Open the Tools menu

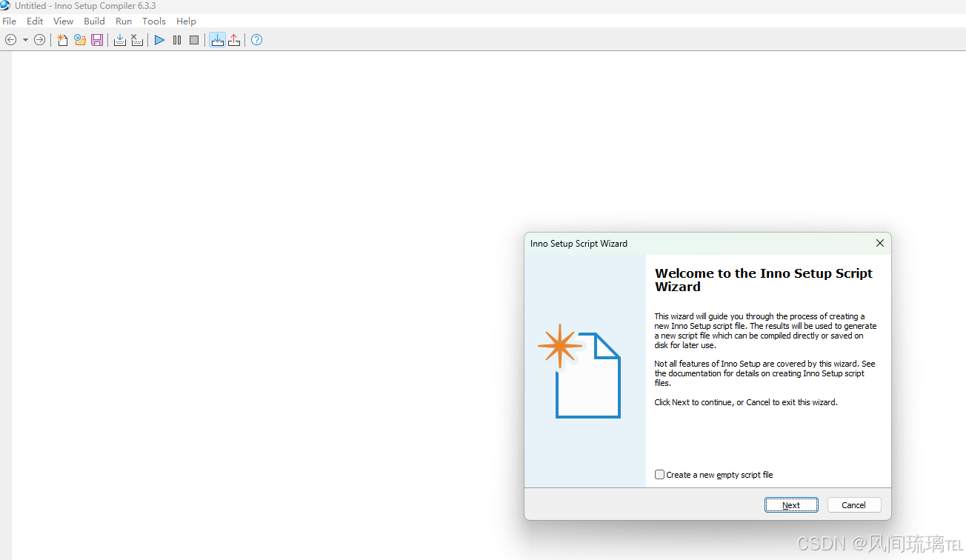point(154,21)
